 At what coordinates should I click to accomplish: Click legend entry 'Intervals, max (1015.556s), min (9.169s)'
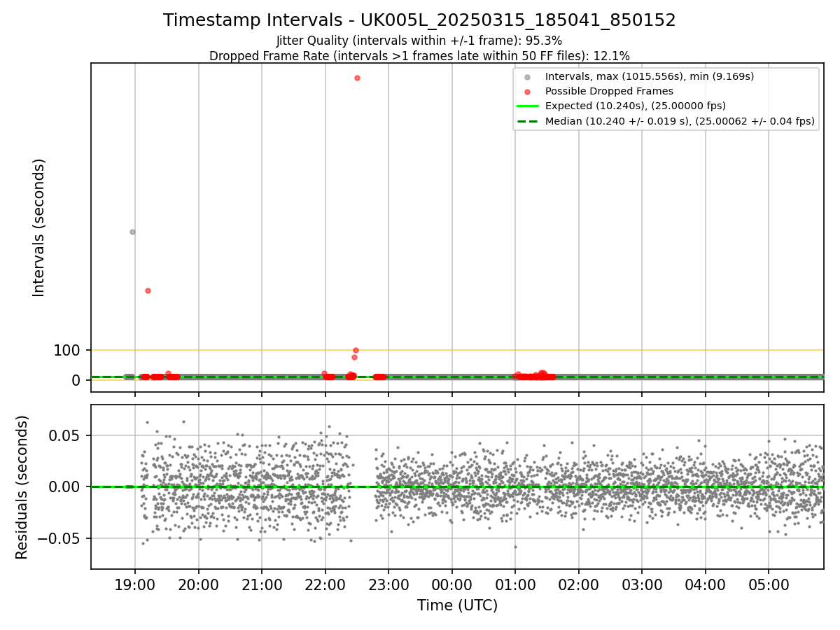650,76
